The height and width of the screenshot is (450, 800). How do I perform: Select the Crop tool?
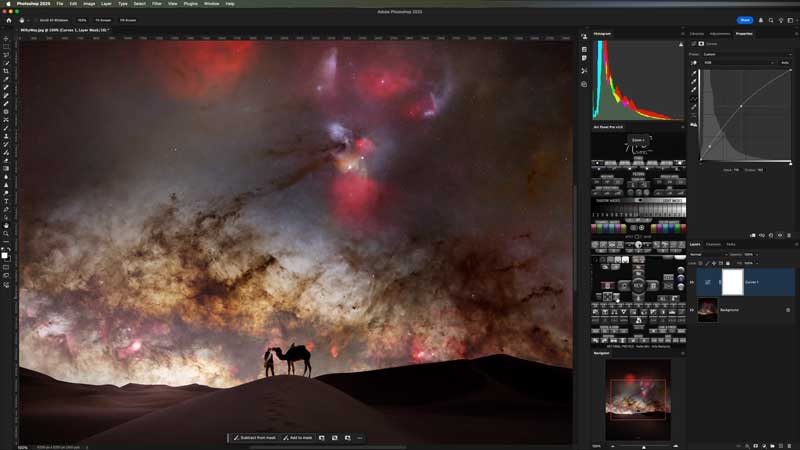(6, 71)
